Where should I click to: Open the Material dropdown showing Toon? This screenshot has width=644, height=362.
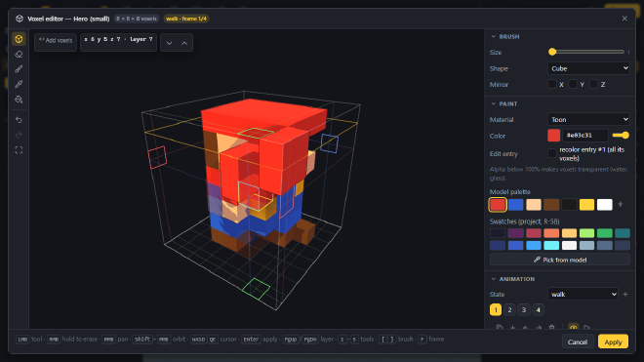(x=588, y=120)
